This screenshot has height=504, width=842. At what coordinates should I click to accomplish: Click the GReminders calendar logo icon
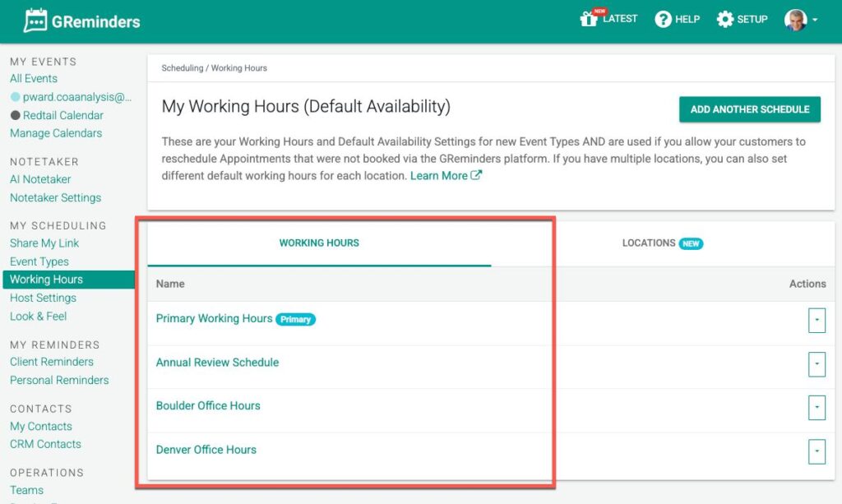pos(35,21)
